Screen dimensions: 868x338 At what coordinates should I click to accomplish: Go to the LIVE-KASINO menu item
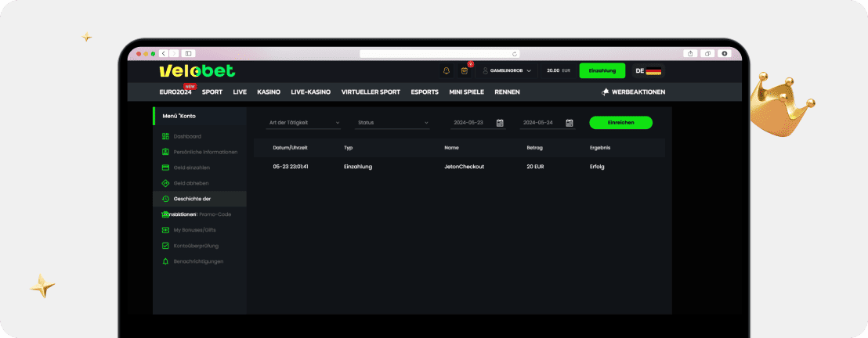click(x=310, y=92)
